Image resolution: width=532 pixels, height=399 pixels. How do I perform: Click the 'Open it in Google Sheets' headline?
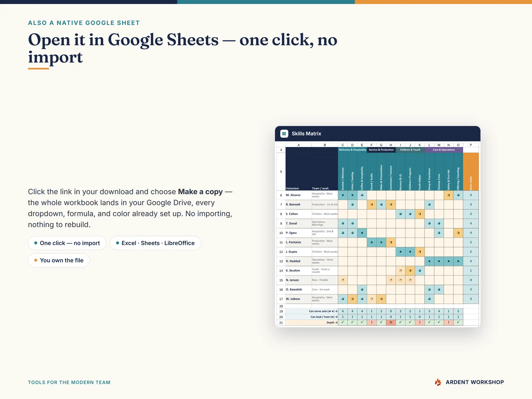(x=183, y=49)
